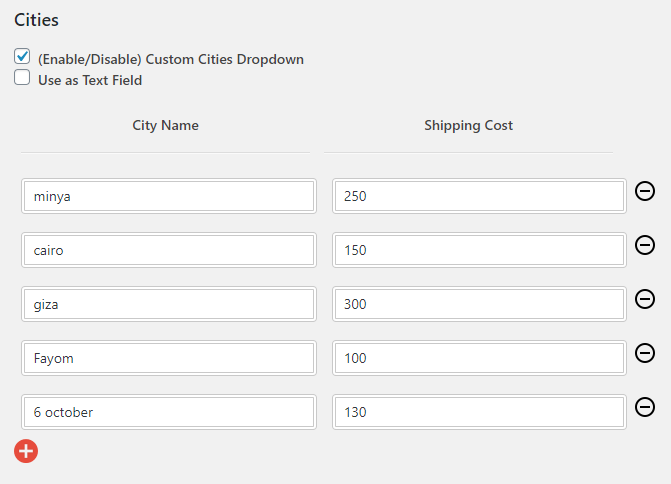Add a new city row with red plus
This screenshot has height=484, width=671.
(x=26, y=451)
